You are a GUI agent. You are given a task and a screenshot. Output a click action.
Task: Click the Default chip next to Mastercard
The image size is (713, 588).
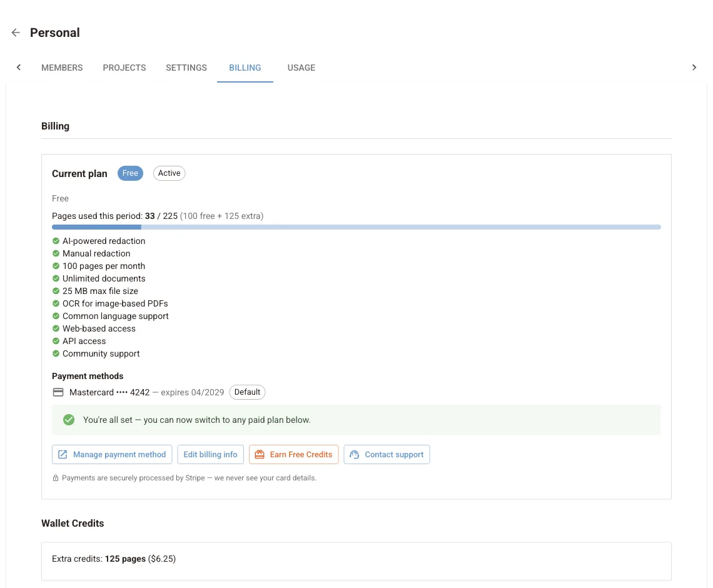tap(248, 392)
